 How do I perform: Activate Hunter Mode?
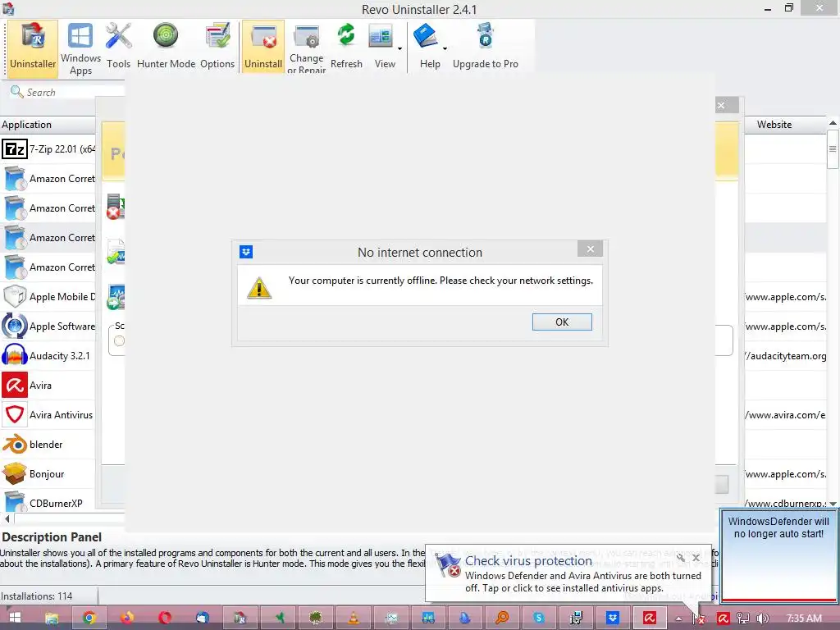166,47
